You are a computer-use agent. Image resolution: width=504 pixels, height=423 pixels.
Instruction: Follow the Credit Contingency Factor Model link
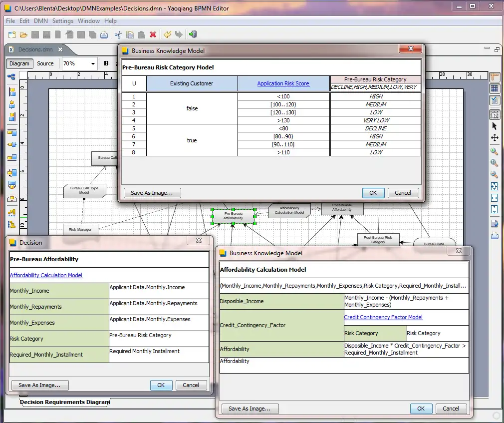point(383,317)
